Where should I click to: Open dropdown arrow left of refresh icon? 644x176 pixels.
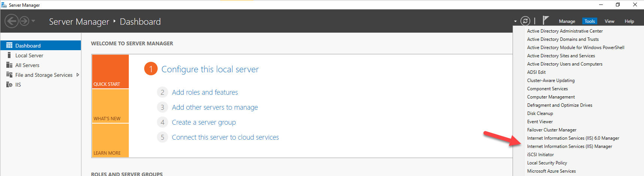pyautogui.click(x=515, y=21)
